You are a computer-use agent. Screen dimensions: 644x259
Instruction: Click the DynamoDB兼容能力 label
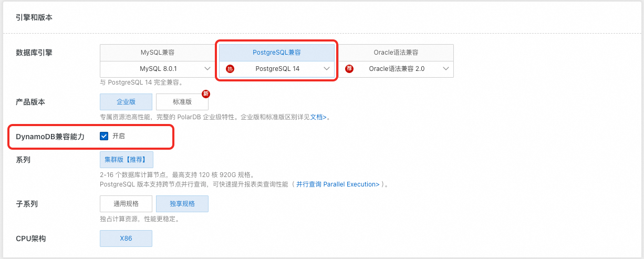[50, 136]
